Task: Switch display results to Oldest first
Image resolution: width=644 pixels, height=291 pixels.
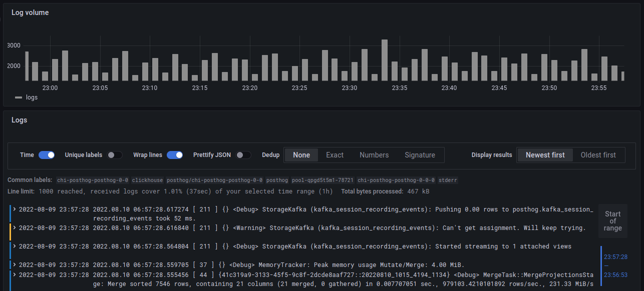Action: click(598, 155)
